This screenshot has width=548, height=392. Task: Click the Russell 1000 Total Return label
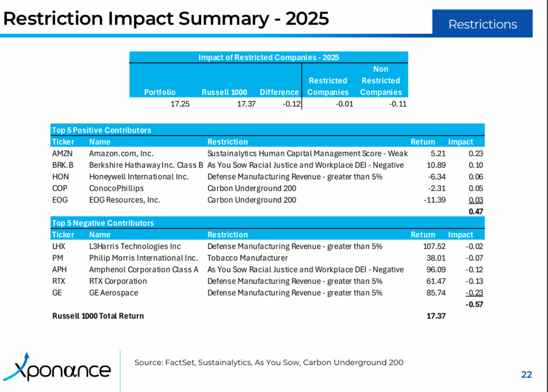98,316
